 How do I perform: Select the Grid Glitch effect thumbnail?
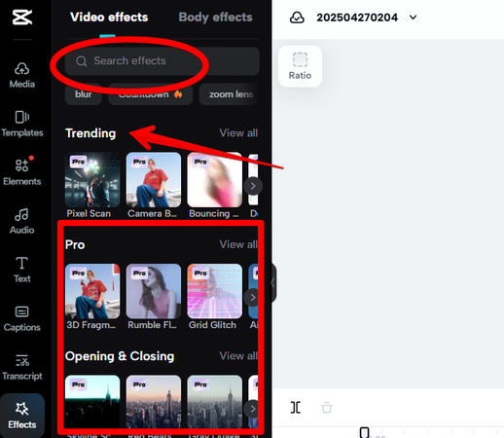point(214,291)
